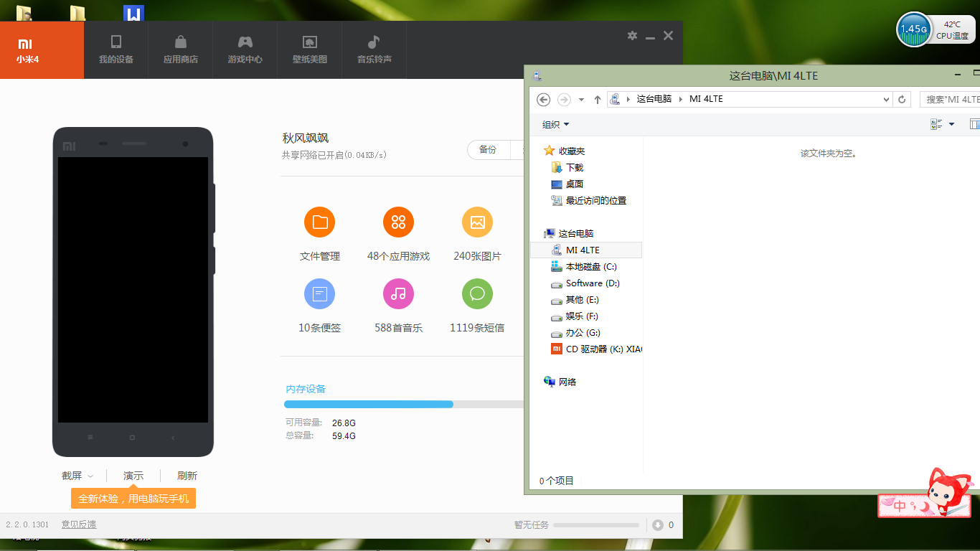980x551 pixels.
Task: Expand the 截屏 dropdown arrow
Action: point(90,476)
